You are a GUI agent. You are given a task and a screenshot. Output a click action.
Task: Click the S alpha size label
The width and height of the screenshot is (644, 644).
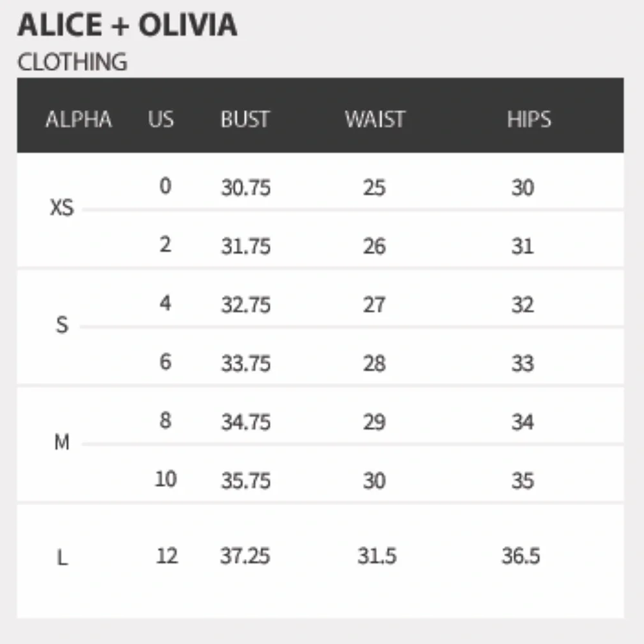click(62, 325)
